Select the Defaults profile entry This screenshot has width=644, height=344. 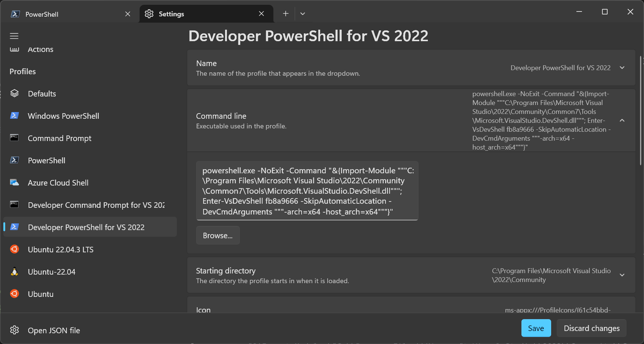pyautogui.click(x=42, y=94)
